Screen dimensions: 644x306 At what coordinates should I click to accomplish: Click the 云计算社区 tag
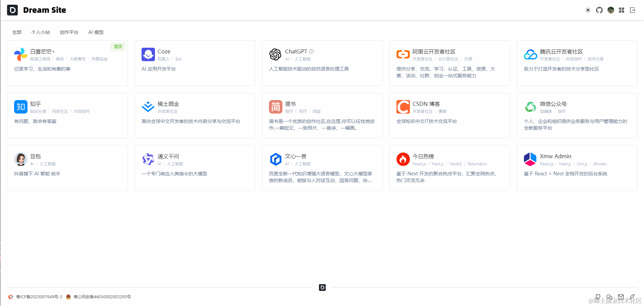click(x=448, y=59)
